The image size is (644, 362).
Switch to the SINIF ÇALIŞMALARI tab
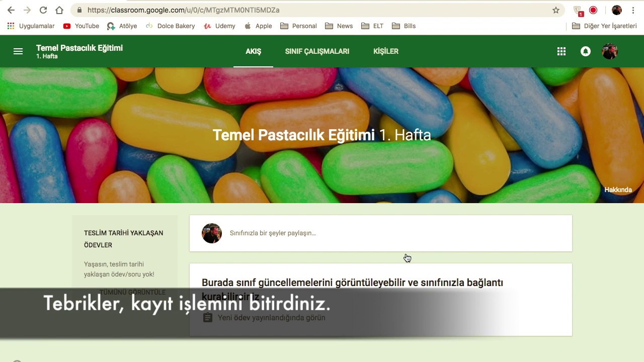pos(317,51)
